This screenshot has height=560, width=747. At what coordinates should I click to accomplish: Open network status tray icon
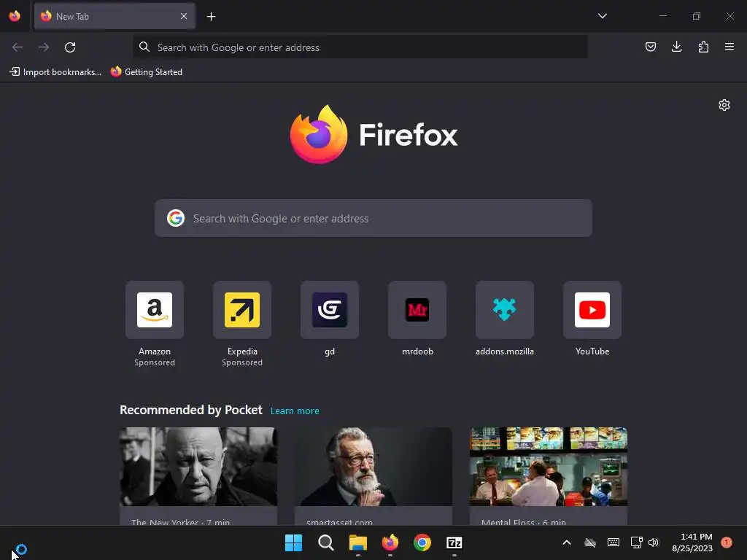(x=636, y=542)
